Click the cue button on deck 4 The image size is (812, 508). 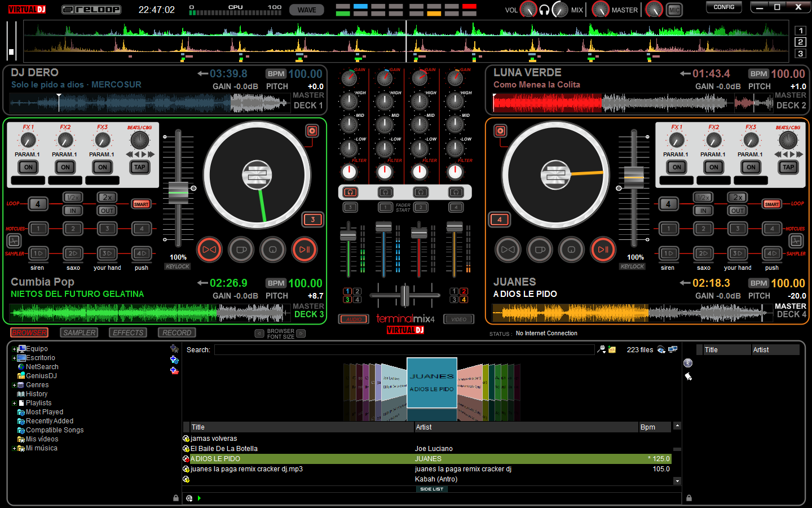pyautogui.click(x=571, y=249)
